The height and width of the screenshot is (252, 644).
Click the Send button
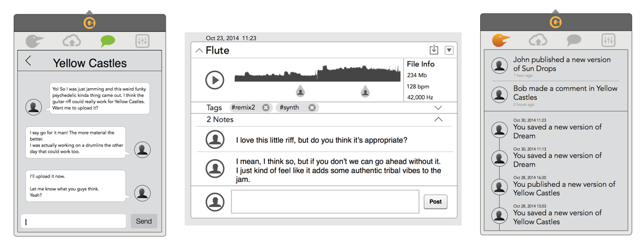(x=144, y=221)
